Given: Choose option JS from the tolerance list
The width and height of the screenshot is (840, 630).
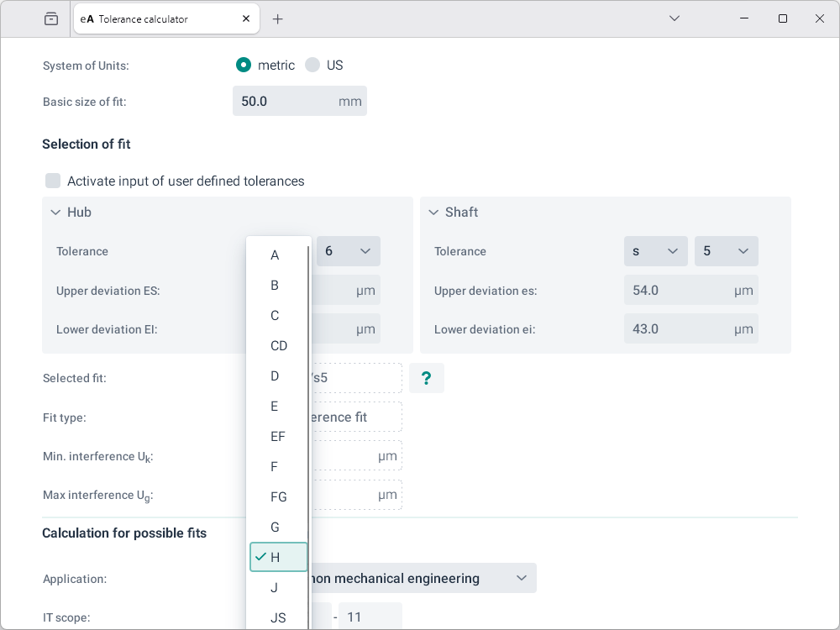Looking at the screenshot, I should 278,617.
